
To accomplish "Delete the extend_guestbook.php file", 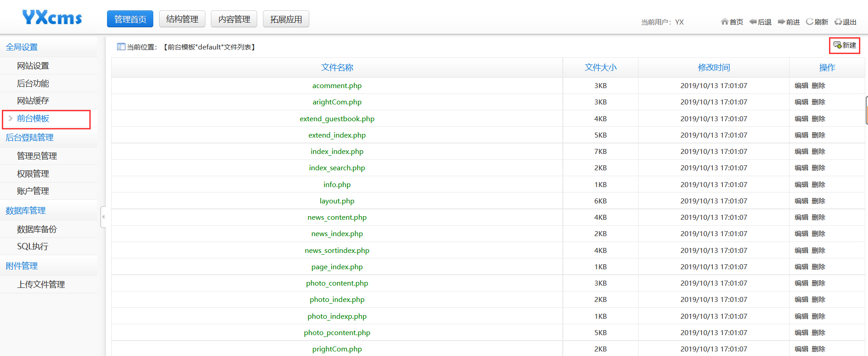I will point(818,119).
